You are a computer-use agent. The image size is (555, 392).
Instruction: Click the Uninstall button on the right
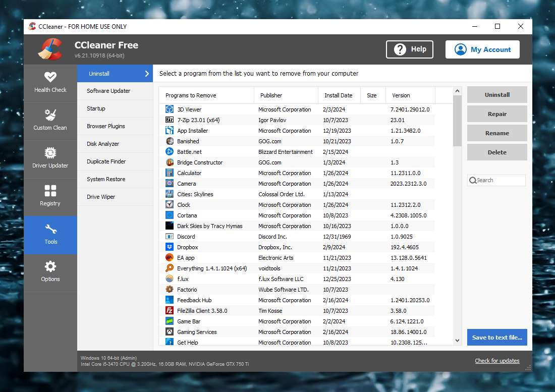[x=497, y=95]
